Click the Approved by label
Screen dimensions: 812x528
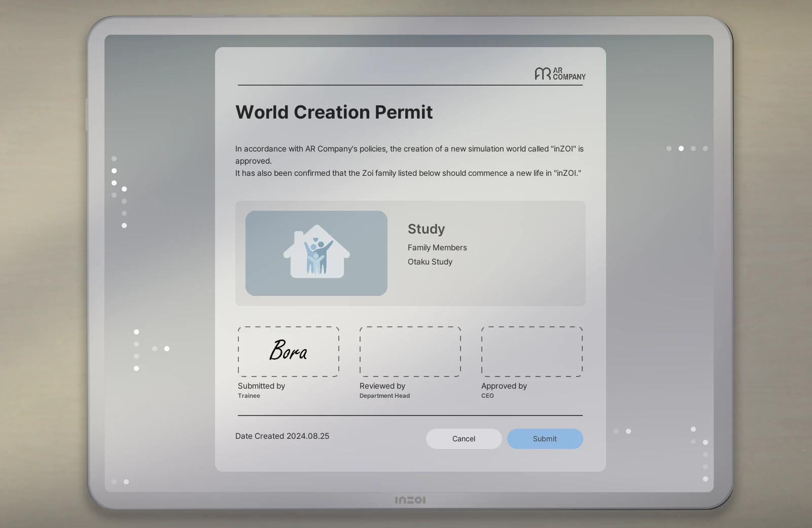tap(504, 386)
